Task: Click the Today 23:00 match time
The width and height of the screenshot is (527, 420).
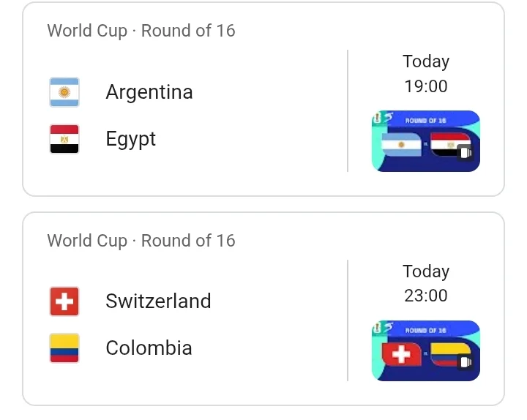Action: click(x=426, y=283)
